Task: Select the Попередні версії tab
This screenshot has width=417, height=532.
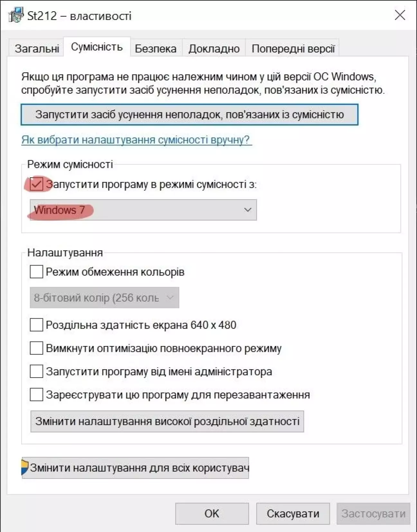Action: pos(293,49)
